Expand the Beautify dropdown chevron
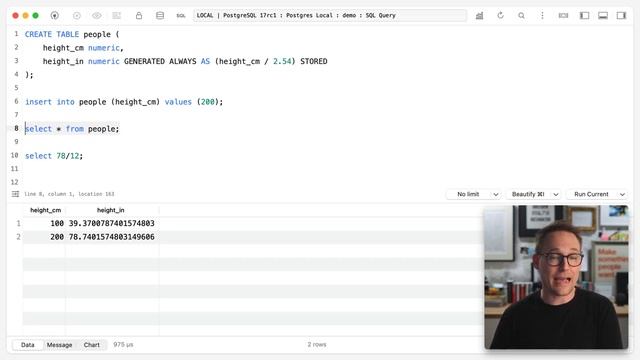Screen dimensions: 640x360 click(556, 194)
